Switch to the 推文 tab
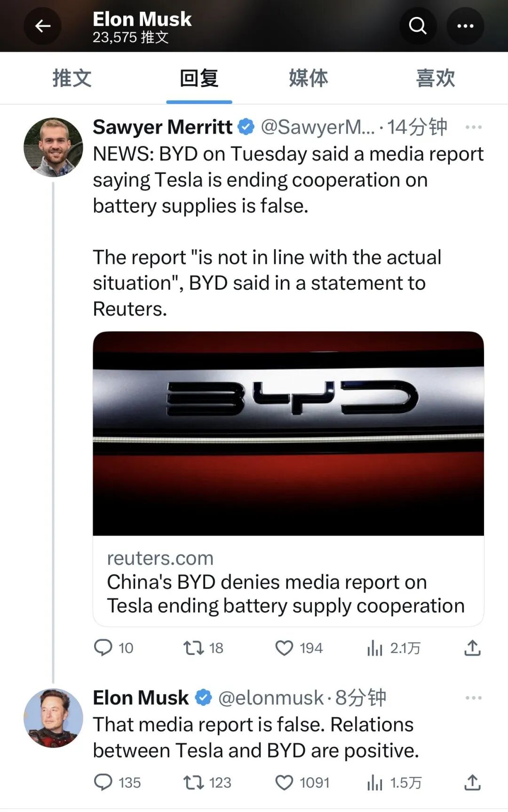The width and height of the screenshot is (508, 812). pyautogui.click(x=71, y=78)
